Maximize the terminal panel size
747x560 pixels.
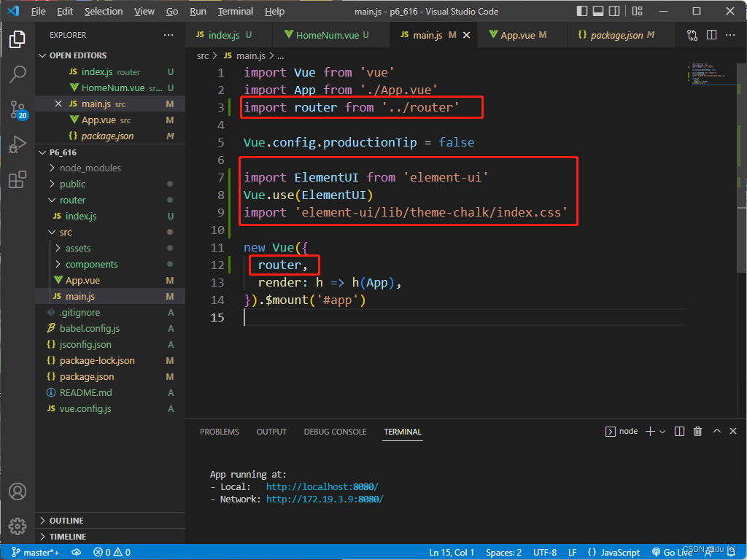click(716, 432)
